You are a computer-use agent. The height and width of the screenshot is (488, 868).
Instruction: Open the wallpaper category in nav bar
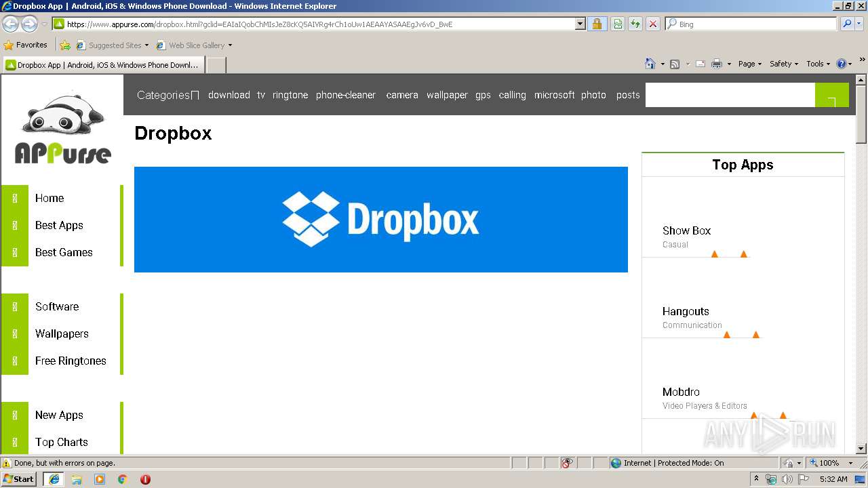coord(447,95)
